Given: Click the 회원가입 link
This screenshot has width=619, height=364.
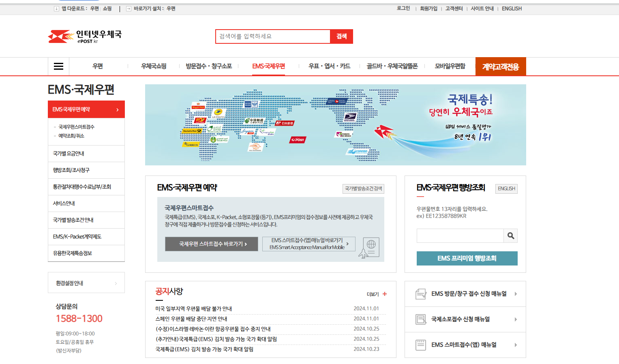Looking at the screenshot, I should point(428,9).
